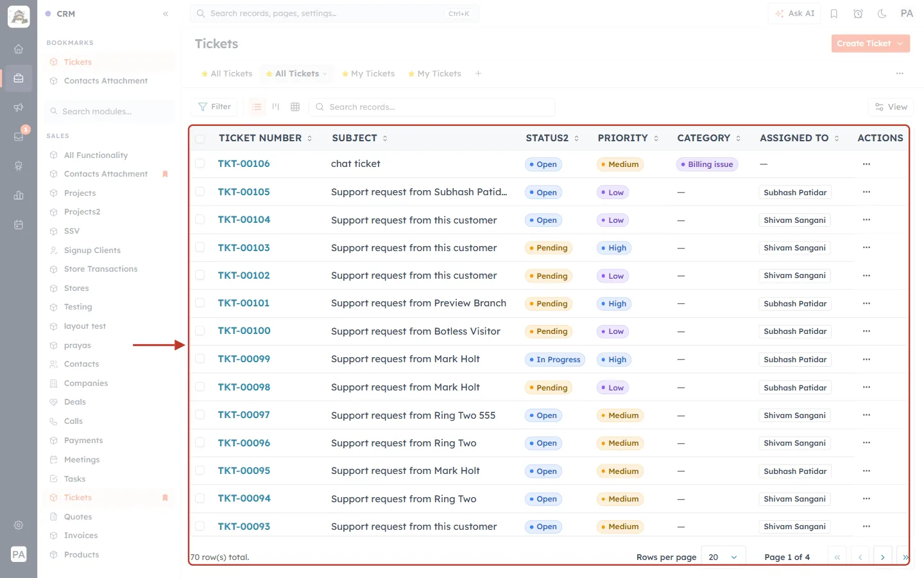
Task: Open the calendar icon in left rail
Action: pos(19,225)
